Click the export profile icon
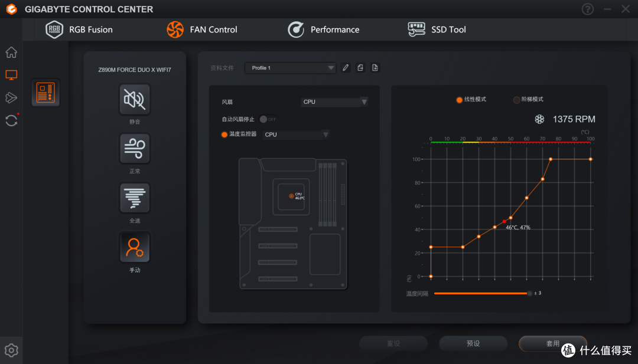Screen dimensions: 638x364 [360, 68]
